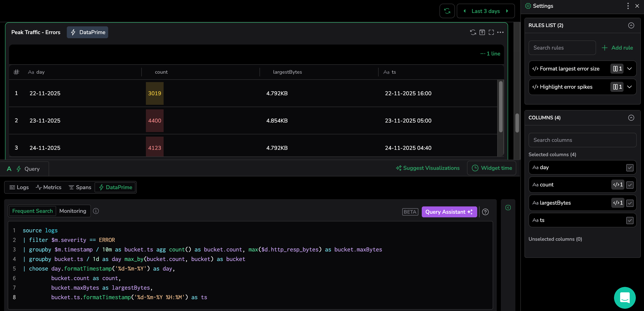Expand the Highlight error spikes rule
The height and width of the screenshot is (311, 644).
point(629,87)
